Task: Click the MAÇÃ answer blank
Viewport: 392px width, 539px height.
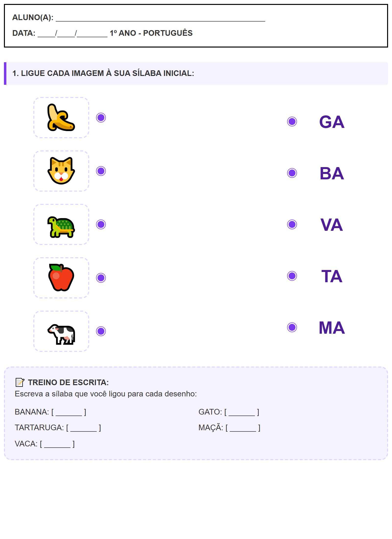Action: tap(243, 428)
